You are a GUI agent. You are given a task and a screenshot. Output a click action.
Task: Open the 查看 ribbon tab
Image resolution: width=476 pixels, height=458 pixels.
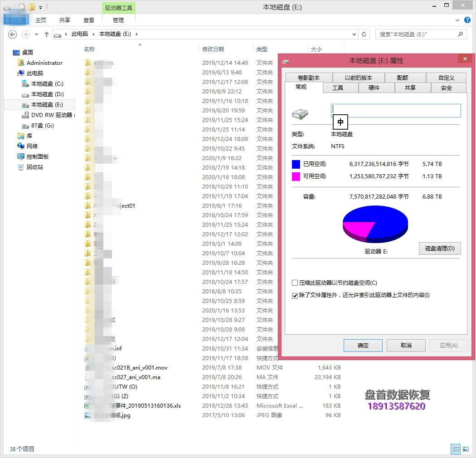(x=89, y=20)
